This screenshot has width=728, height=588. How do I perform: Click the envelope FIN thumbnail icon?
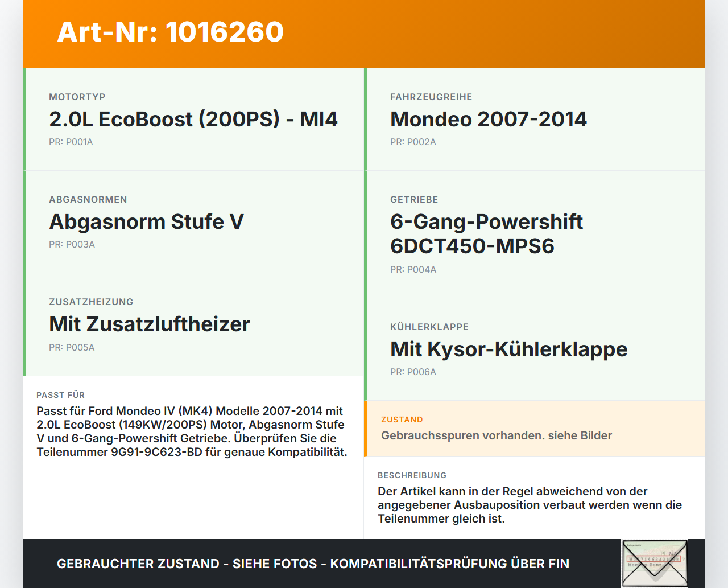(655, 564)
